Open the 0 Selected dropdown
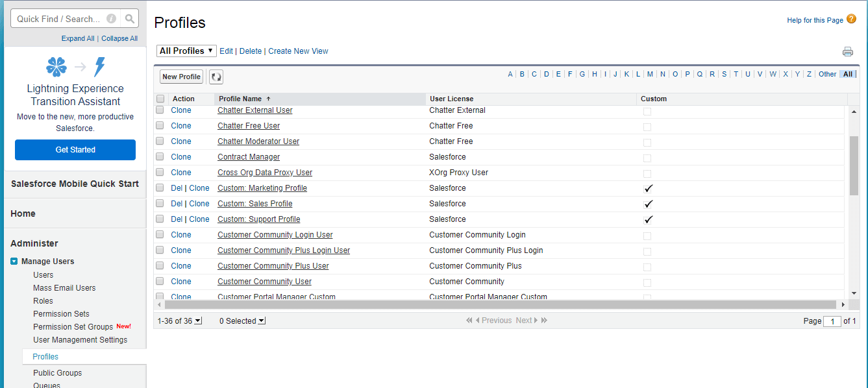The image size is (868, 388). [x=261, y=321]
